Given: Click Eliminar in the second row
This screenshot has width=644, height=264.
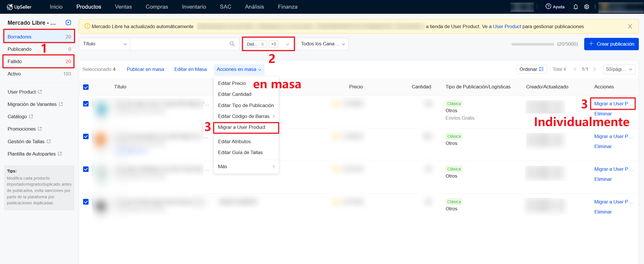Looking at the screenshot, I should pyautogui.click(x=603, y=146).
